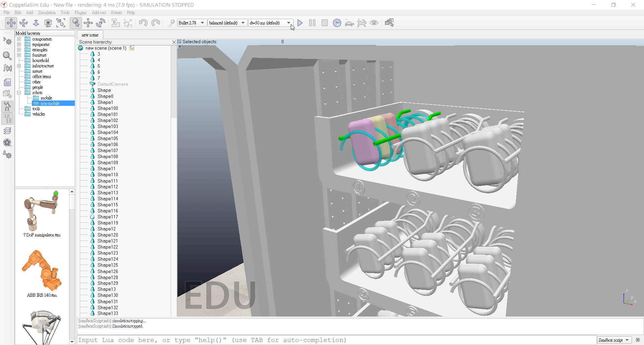Open the layers selection icon

7,131
